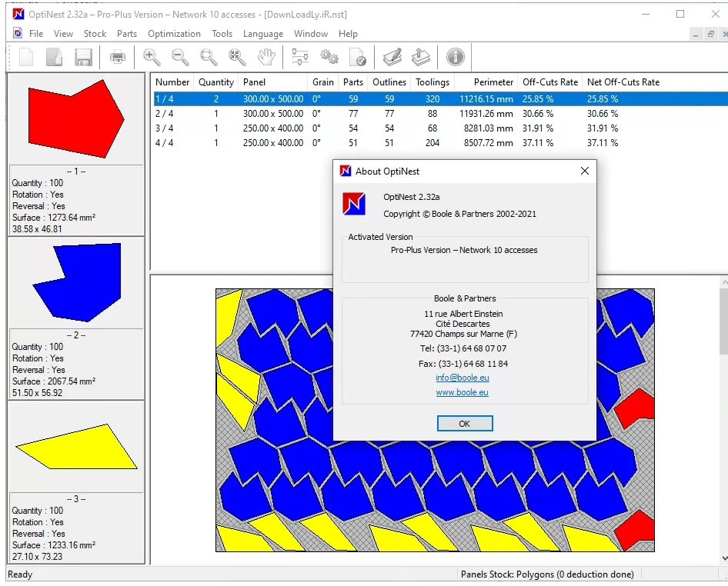Open the Language menu
Screen dimensions: 728x586
click(262, 34)
